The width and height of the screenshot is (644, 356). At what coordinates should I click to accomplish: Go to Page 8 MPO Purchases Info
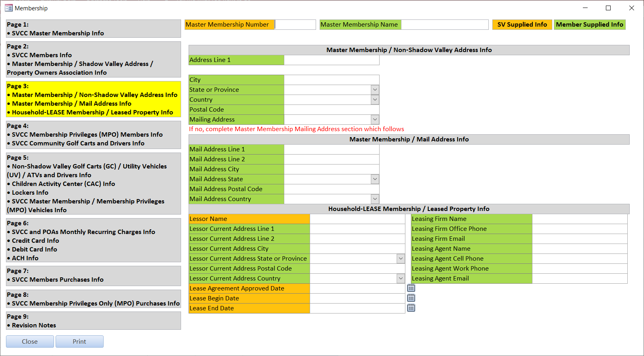[93, 299]
